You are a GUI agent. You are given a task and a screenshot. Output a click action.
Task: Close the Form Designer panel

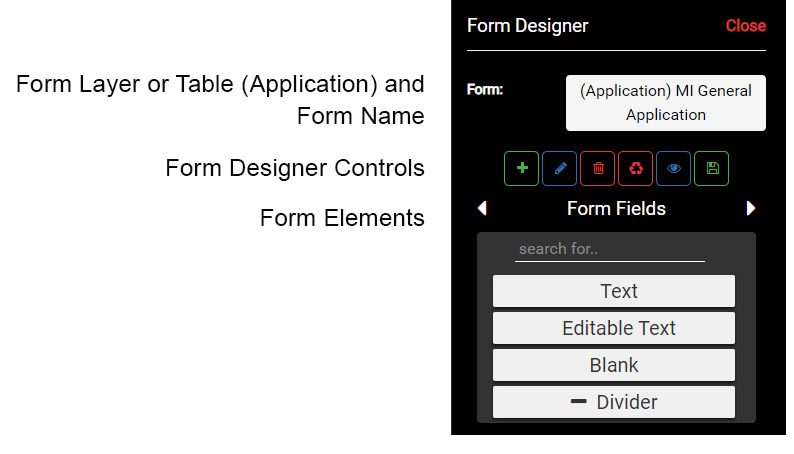[745, 26]
